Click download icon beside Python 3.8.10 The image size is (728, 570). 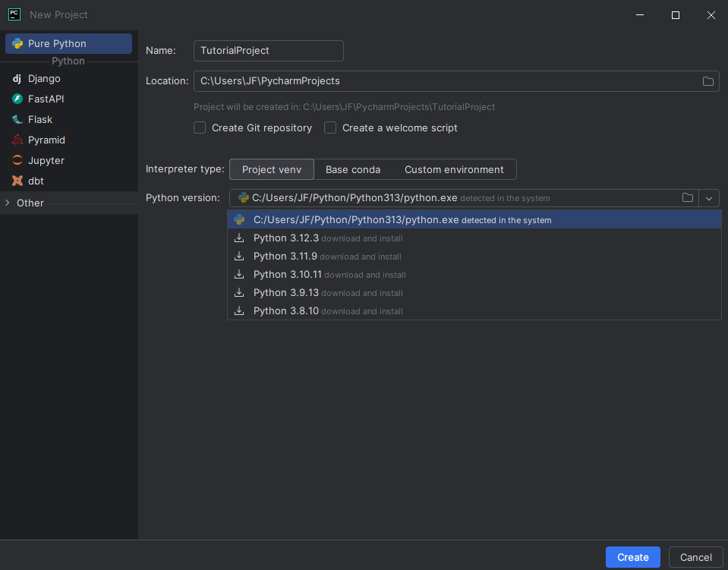pyautogui.click(x=239, y=310)
